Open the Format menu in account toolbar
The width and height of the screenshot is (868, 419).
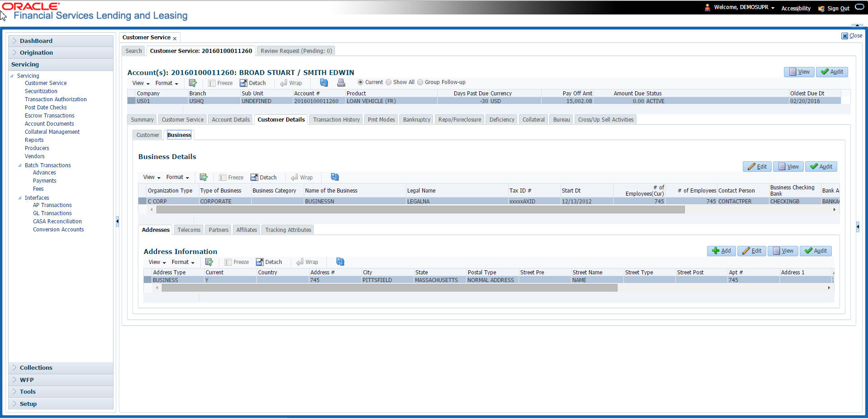(x=167, y=83)
